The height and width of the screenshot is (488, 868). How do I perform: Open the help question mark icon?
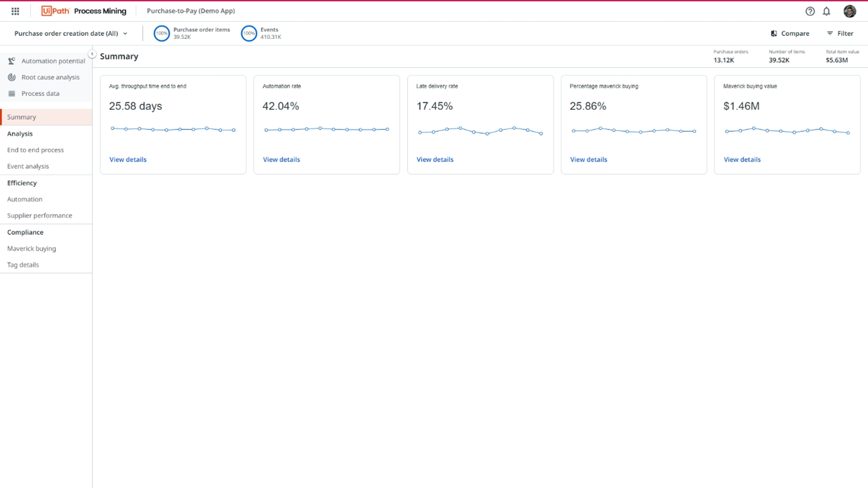pos(810,11)
